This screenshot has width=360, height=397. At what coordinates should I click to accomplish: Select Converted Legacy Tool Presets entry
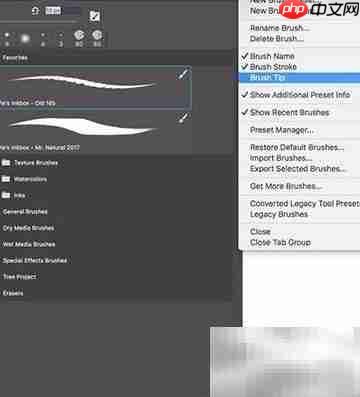tap(305, 204)
